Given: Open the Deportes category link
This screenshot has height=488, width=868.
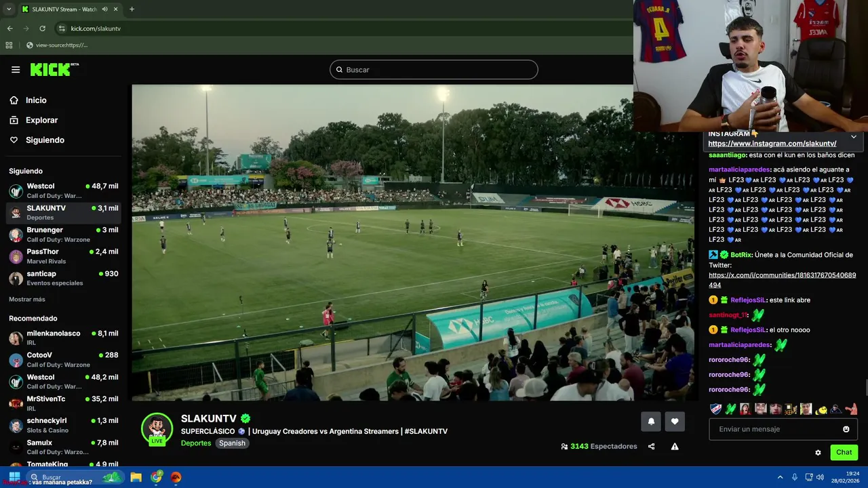Looking at the screenshot, I should tap(196, 443).
